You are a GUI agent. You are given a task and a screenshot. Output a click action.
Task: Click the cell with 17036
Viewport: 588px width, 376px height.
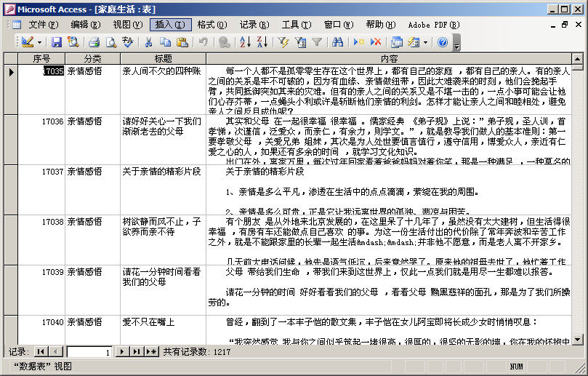click(41, 140)
